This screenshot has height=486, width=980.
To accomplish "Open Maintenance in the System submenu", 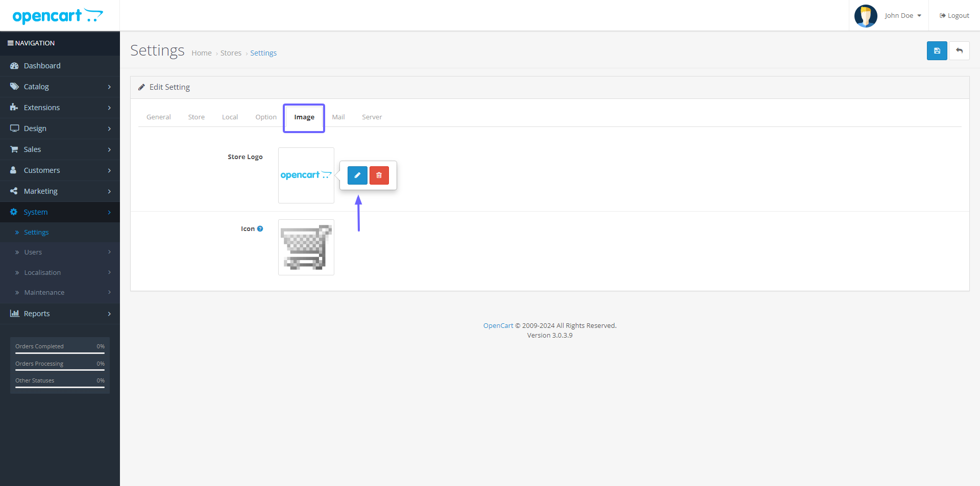I will pyautogui.click(x=44, y=292).
